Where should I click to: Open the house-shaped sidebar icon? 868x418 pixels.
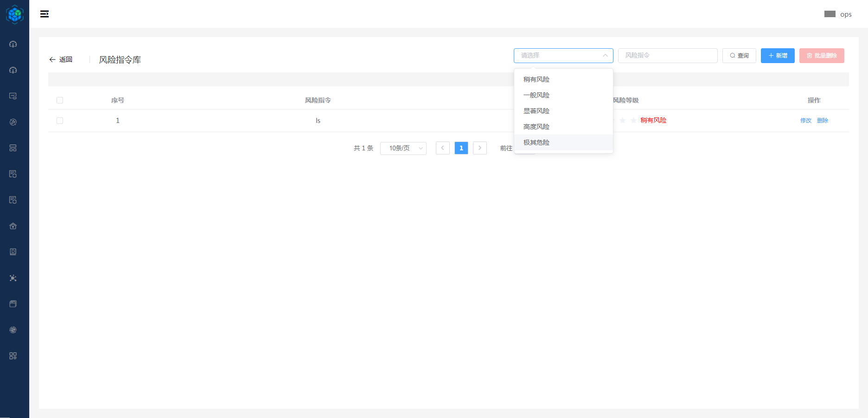coord(13,226)
